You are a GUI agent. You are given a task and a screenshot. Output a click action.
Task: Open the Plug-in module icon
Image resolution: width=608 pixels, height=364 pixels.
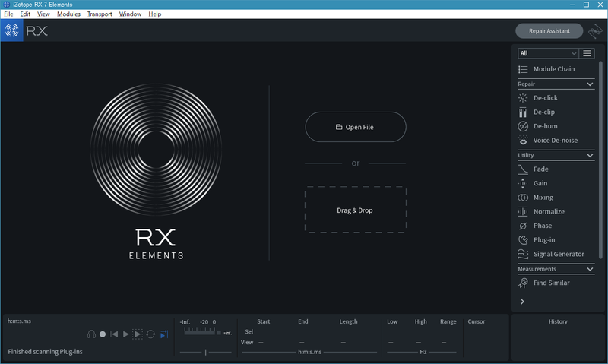click(x=523, y=240)
